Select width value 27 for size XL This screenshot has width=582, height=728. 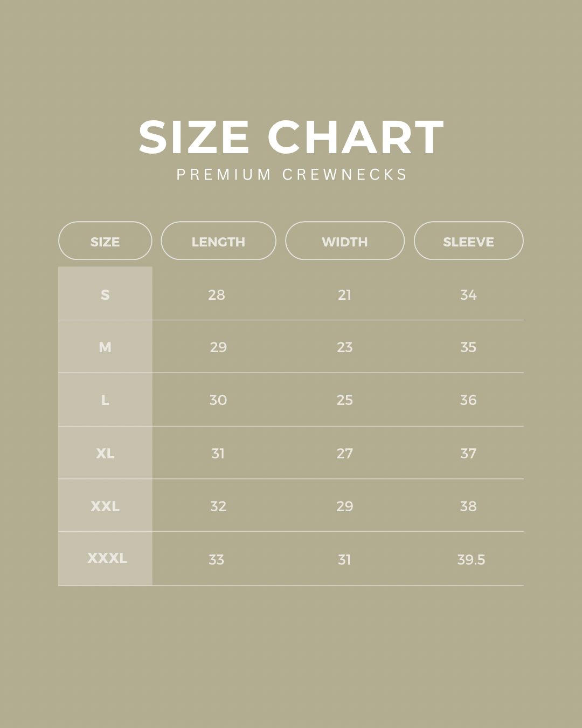[344, 454]
